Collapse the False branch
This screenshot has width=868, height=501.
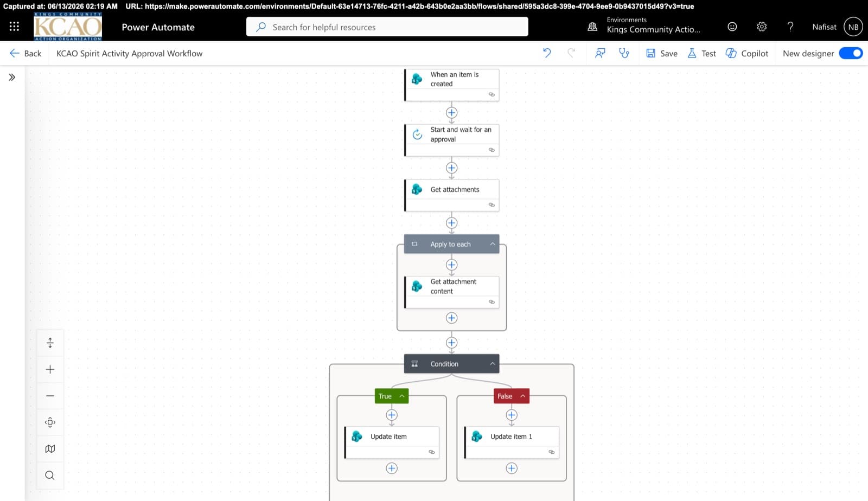pos(523,396)
